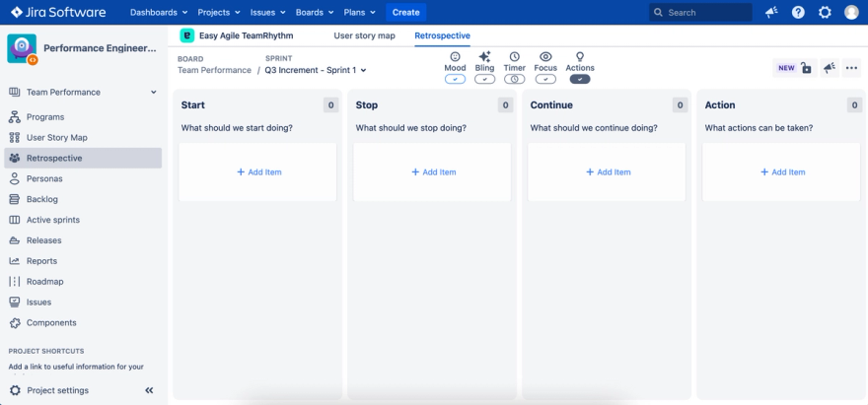Open the help question mark icon
The height and width of the screenshot is (405, 868).
[x=798, y=12]
